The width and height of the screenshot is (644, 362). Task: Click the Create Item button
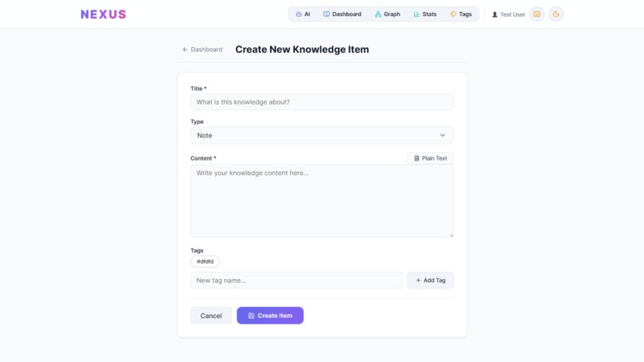click(x=270, y=316)
